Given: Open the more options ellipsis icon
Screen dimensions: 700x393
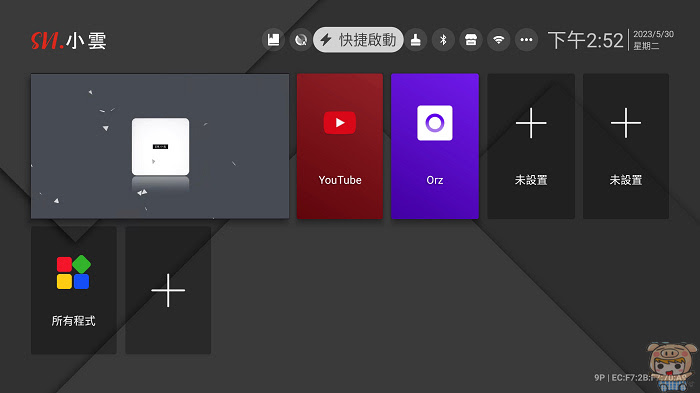Looking at the screenshot, I should point(526,40).
